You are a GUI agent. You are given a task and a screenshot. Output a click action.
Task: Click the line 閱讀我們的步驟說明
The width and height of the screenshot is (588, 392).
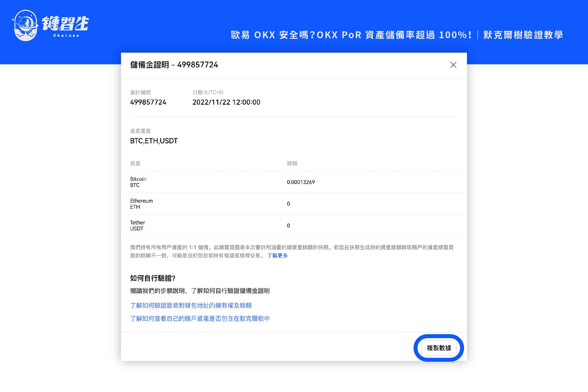200,291
